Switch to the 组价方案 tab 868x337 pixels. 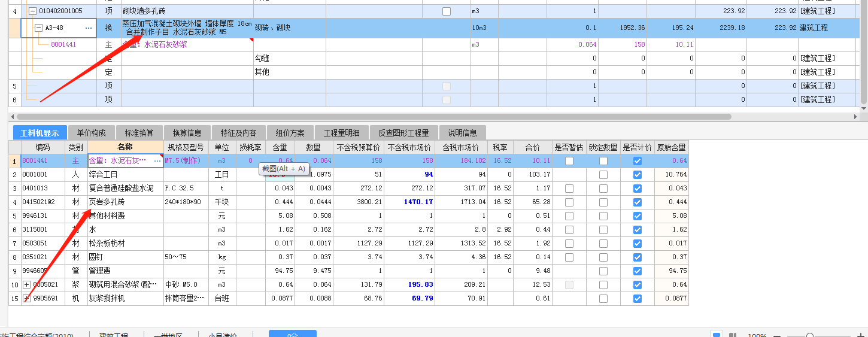coord(290,133)
